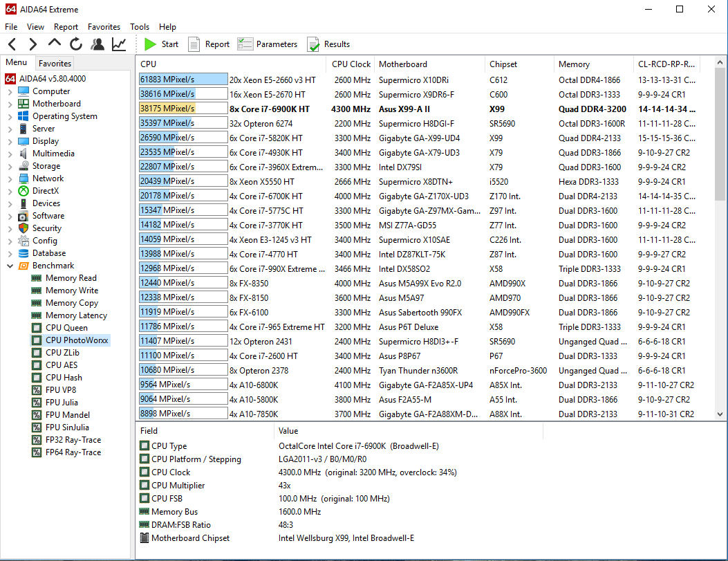Go back with the left arrow icon
The height and width of the screenshot is (561, 728).
[x=12, y=44]
